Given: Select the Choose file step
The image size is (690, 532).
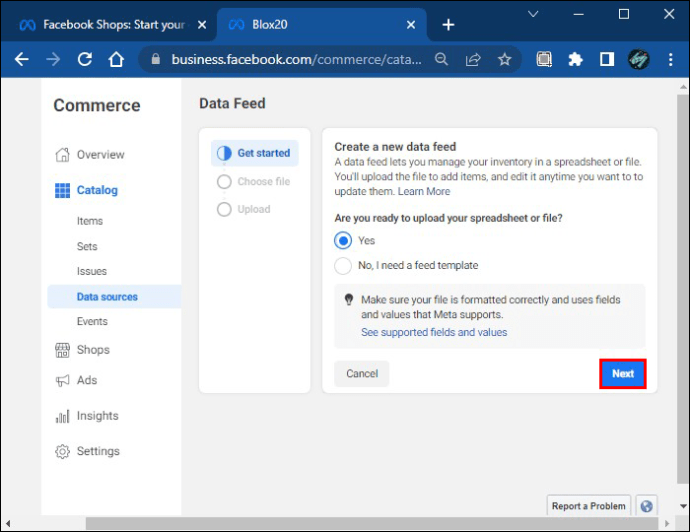Looking at the screenshot, I should pos(253,181).
